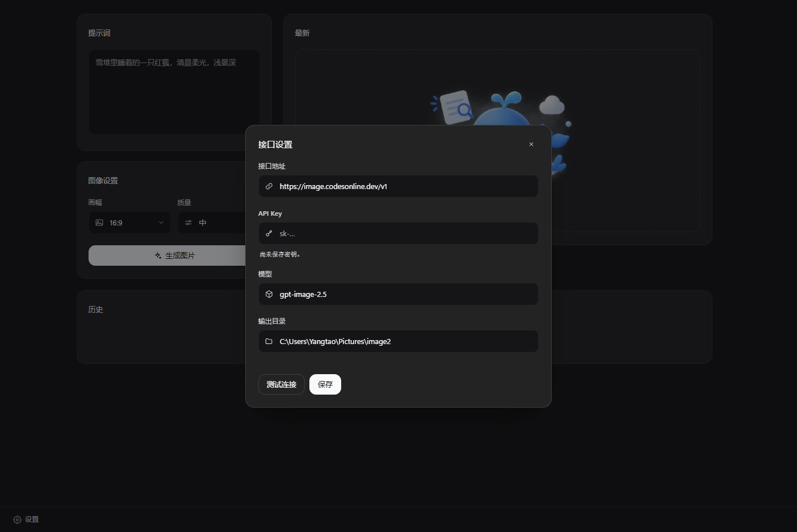Click the 测试连接 button
This screenshot has width=797, height=532.
coord(282,384)
